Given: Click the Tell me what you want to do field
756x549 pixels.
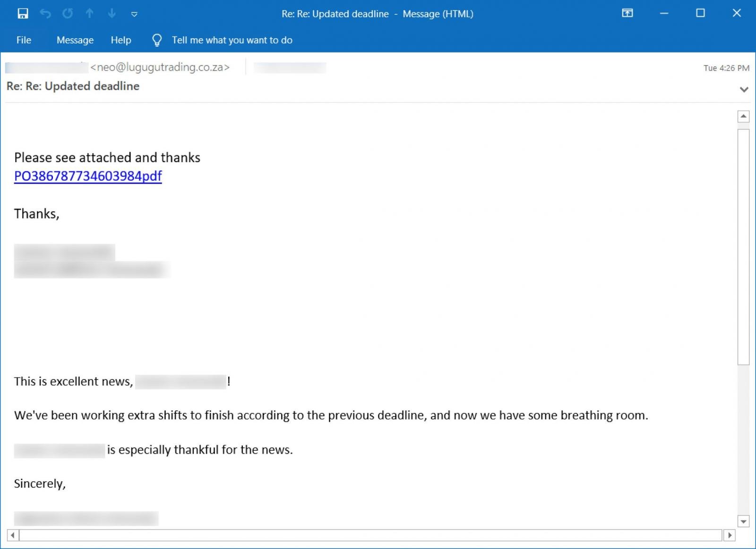Looking at the screenshot, I should (x=232, y=40).
